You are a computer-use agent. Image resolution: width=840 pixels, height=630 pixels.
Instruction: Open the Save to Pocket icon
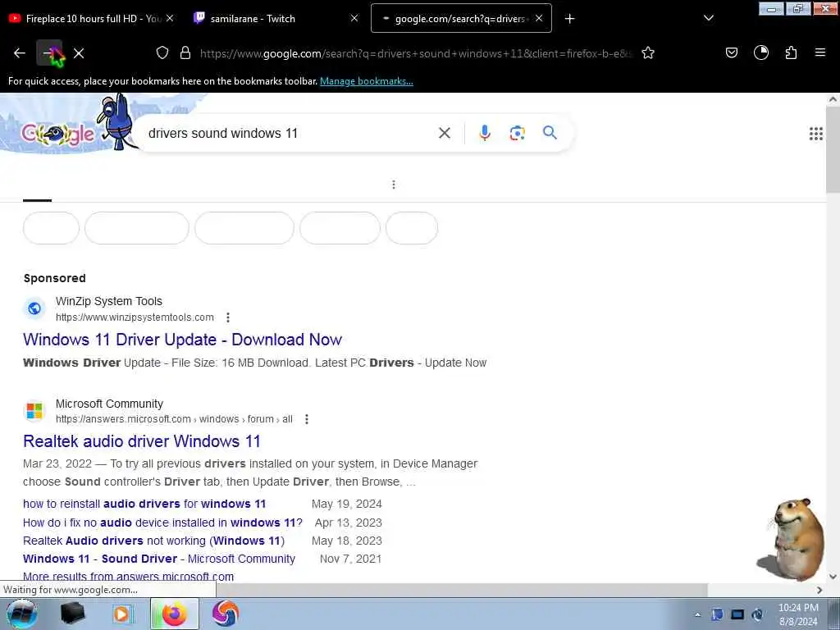(x=731, y=52)
